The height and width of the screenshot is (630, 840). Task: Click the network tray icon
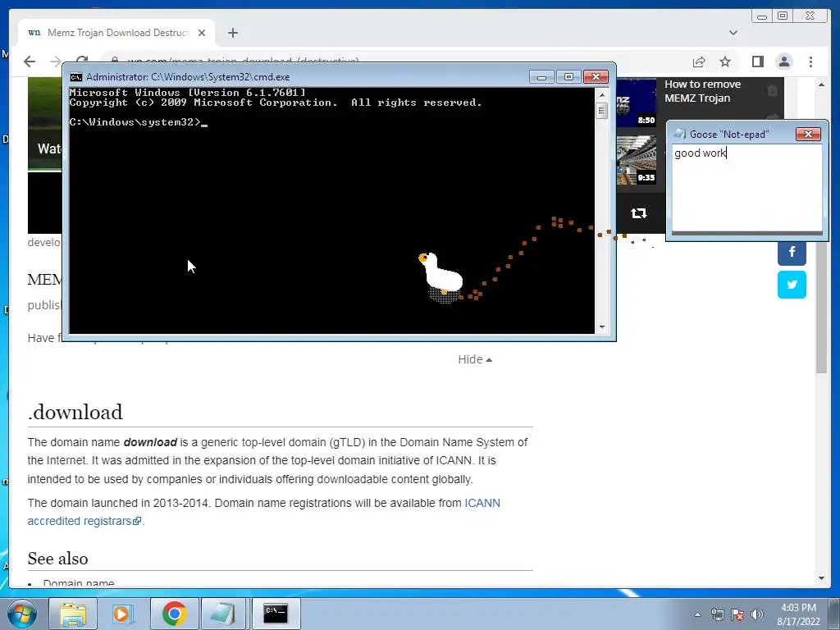717,615
